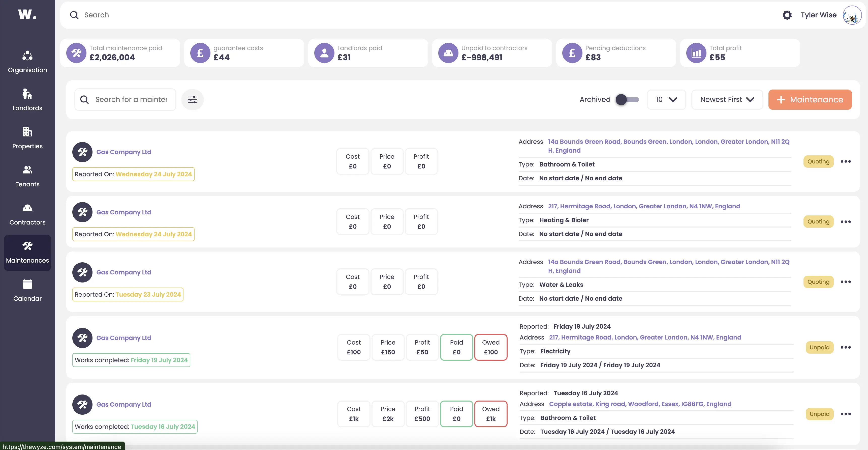The image size is (868, 450).
Task: Open Copple estate, King road address link
Action: [x=640, y=404]
